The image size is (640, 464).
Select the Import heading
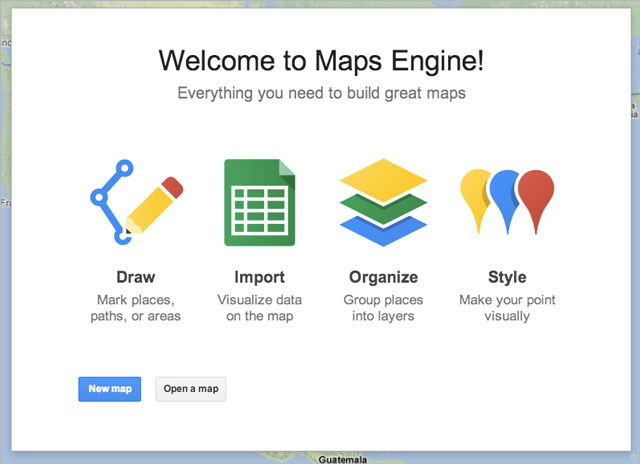[259, 277]
